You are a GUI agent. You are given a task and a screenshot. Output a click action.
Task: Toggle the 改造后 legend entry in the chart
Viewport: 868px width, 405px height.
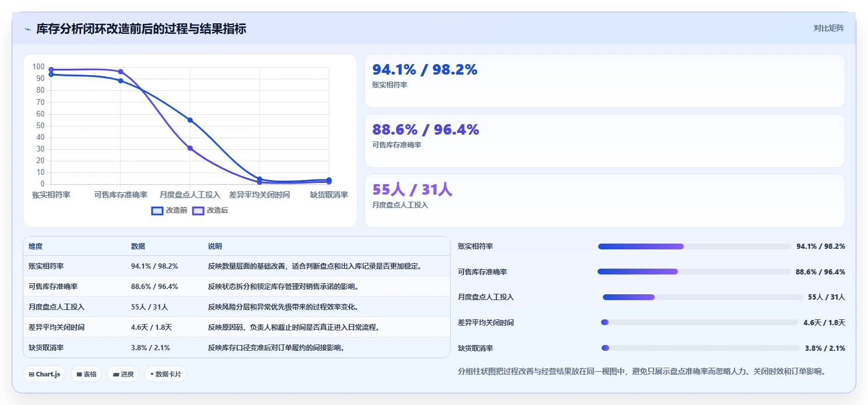210,210
